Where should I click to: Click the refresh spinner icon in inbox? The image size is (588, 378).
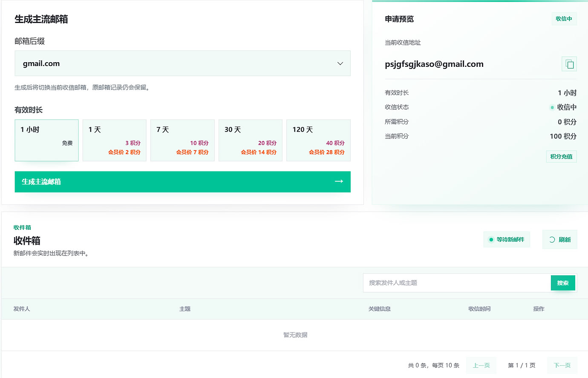pyautogui.click(x=552, y=240)
